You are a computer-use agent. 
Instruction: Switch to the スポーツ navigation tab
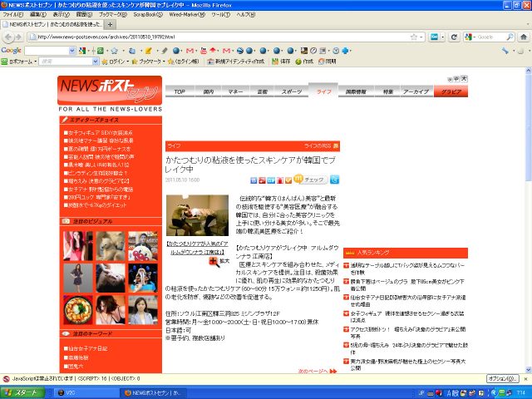292,91
